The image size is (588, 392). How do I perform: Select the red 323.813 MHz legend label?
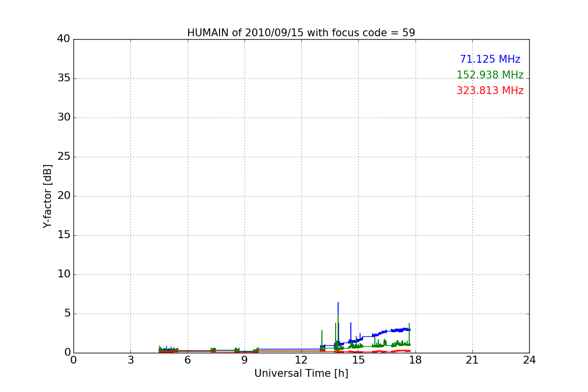click(x=490, y=91)
